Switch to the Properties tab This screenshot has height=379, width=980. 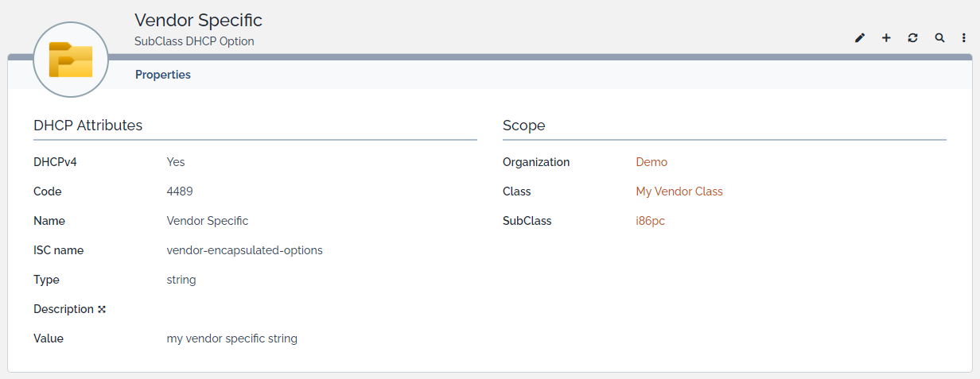pos(163,75)
